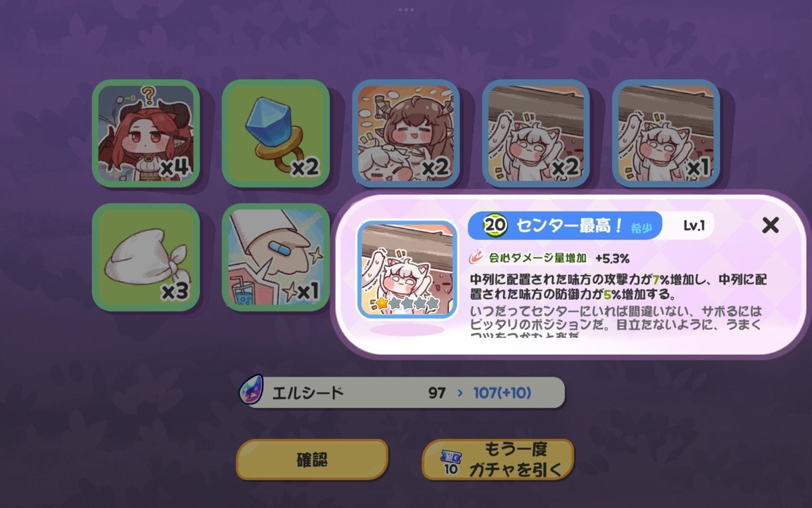This screenshot has height=508, width=812.
Task: Tap the Lv.1 level label
Action: coord(694,226)
